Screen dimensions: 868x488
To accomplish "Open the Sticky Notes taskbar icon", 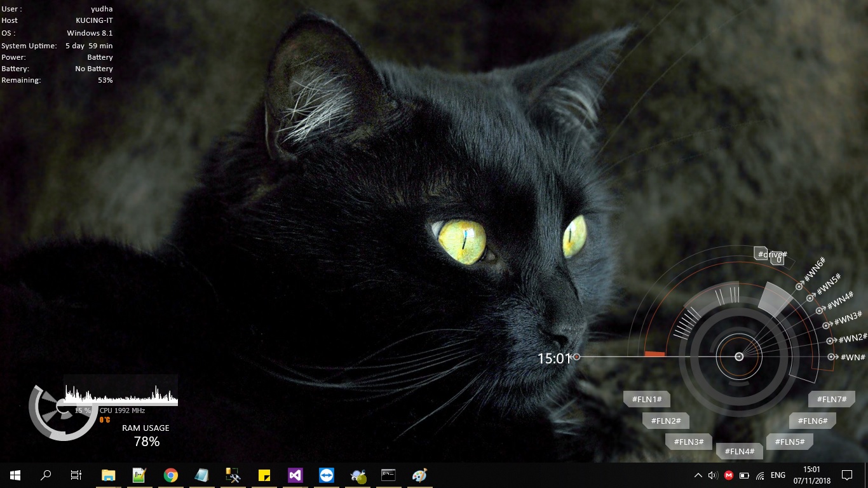I will coord(263,475).
